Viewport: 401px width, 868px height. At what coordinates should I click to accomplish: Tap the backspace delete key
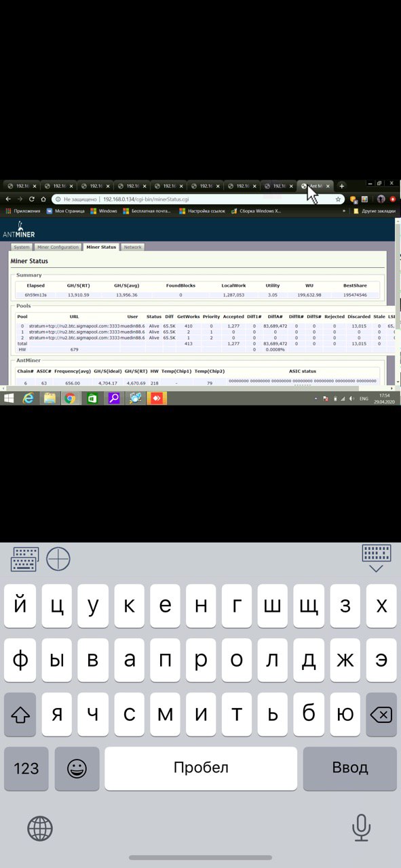point(381,714)
